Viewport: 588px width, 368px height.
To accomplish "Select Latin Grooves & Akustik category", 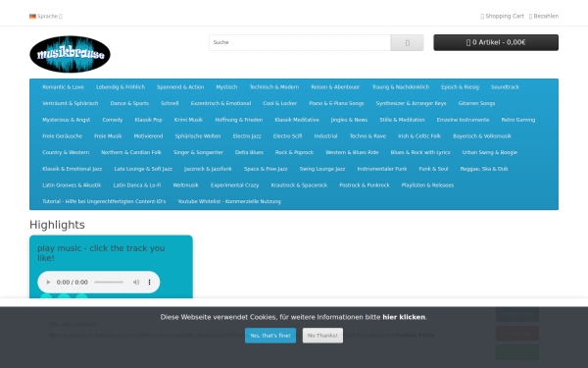I will pyautogui.click(x=72, y=185).
